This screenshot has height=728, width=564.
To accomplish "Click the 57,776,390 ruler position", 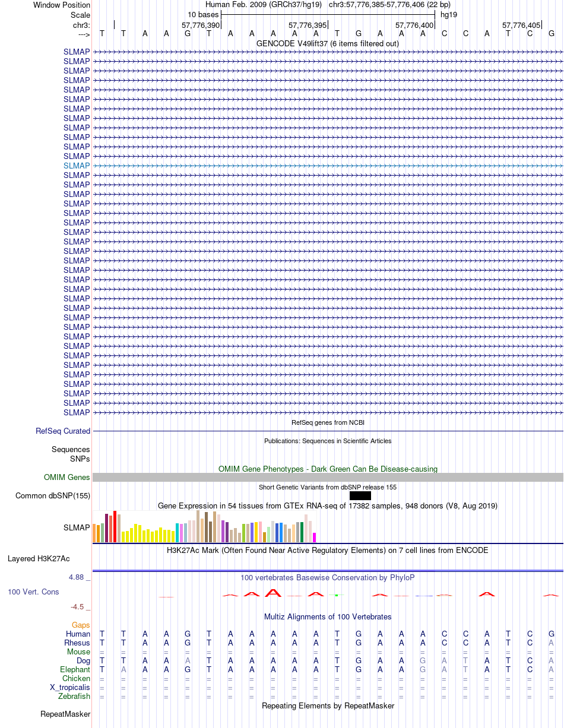I will click(x=201, y=26).
